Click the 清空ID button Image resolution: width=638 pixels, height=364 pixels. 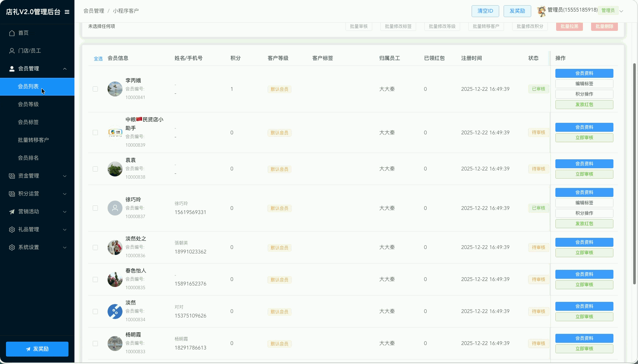pyautogui.click(x=485, y=11)
